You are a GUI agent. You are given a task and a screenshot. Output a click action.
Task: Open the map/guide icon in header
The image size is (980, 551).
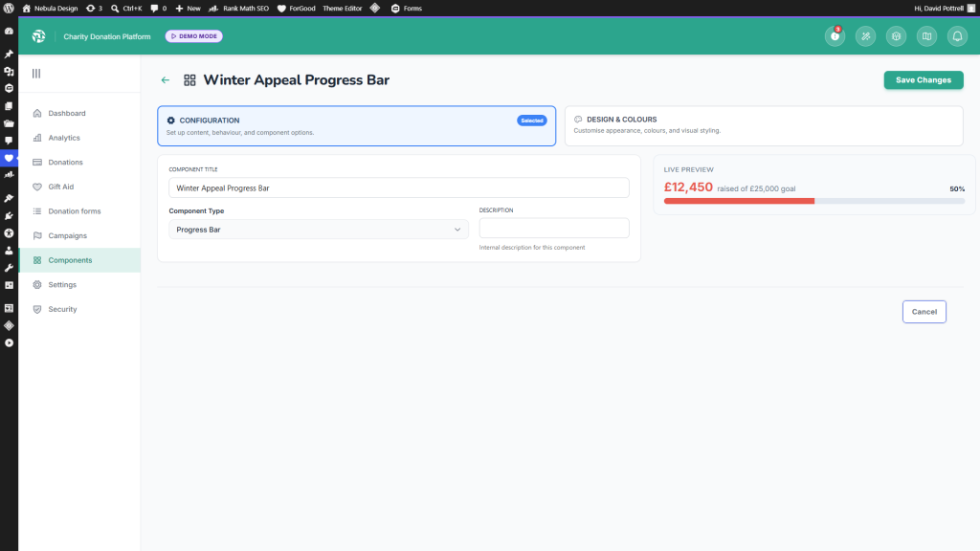click(x=926, y=36)
